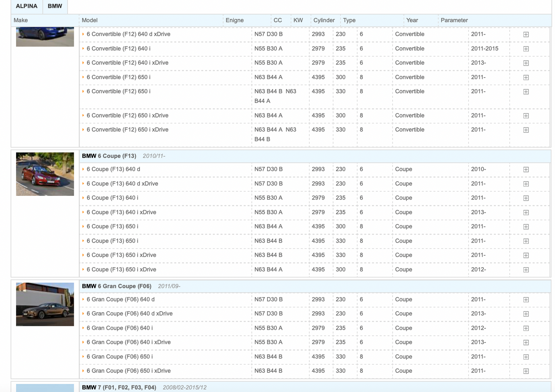This screenshot has height=392, width=555.
Task: Click plus icon for 2012- Coupe 650 i xDrive
Action: click(526, 270)
